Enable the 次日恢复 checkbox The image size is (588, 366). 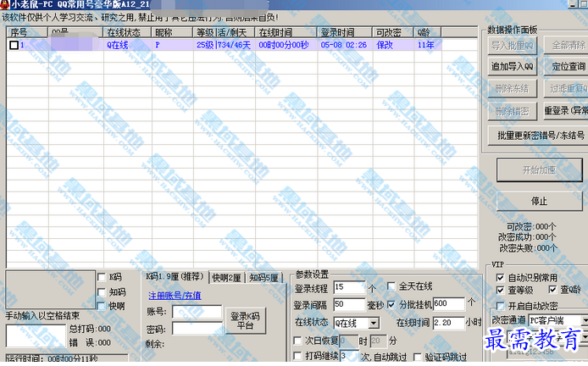(x=297, y=341)
